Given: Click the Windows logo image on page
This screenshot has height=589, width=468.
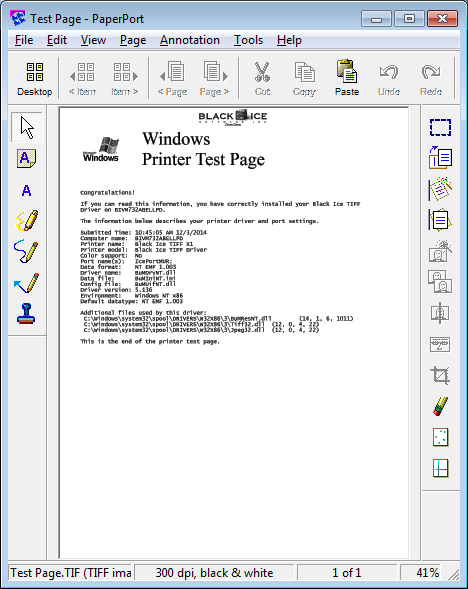Looking at the screenshot, I should click(x=101, y=150).
